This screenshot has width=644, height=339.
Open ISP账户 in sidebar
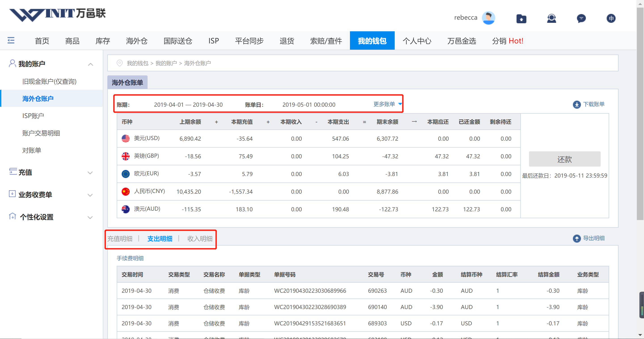33,116
